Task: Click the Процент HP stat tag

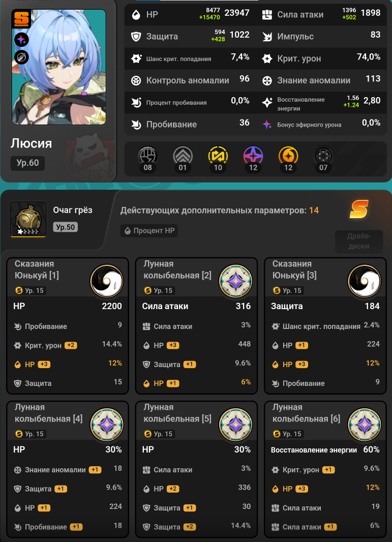Action: pos(149,230)
